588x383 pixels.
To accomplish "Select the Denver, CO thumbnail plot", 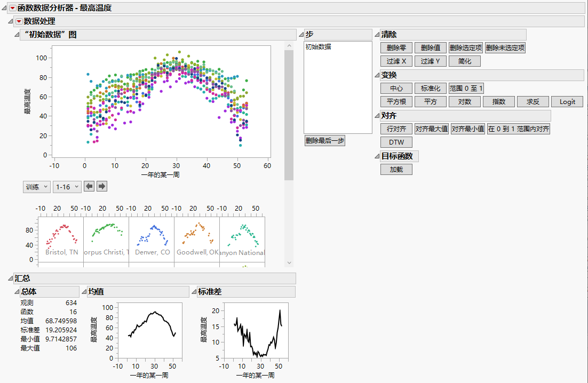I will pos(152,238).
